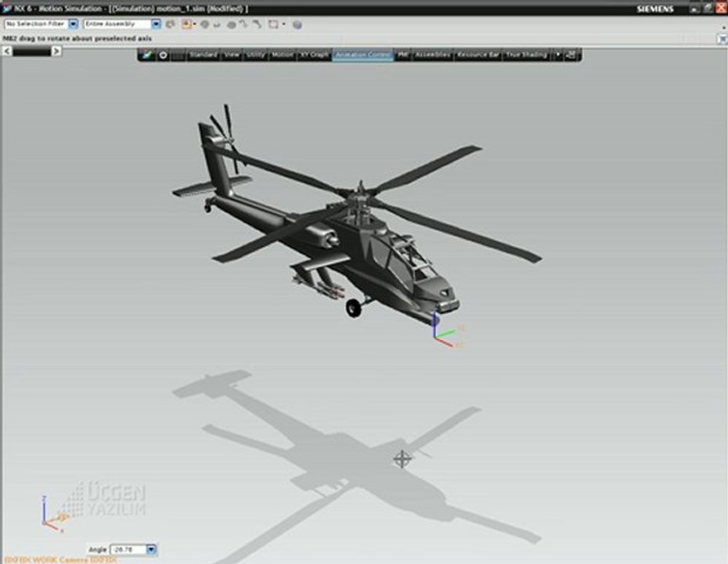Open the Angle value dropdown arrow

click(151, 550)
